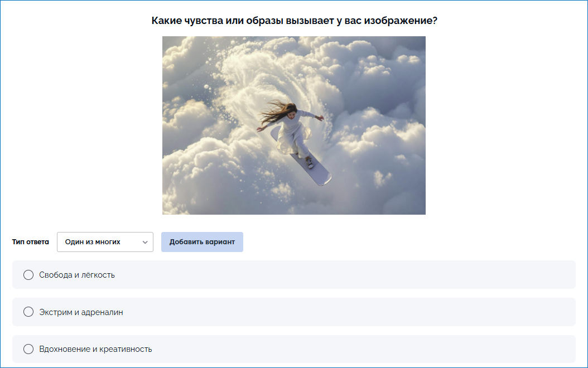
Task: Choose the "Экстрим и адреналин" radio circle
Action: (x=28, y=312)
